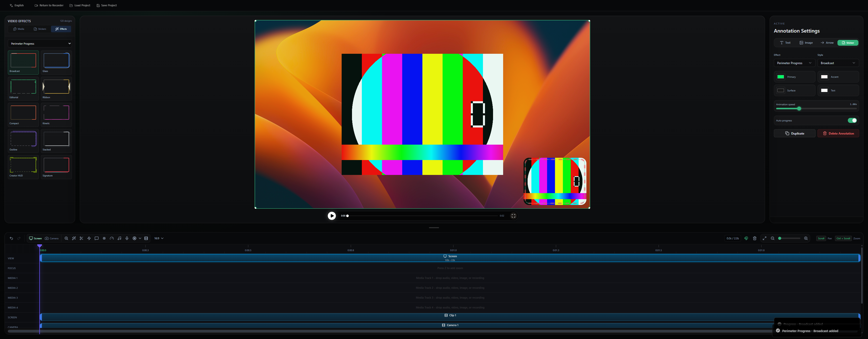Choose the Outline effect thumbnail
The height and width of the screenshot is (339, 868).
click(x=23, y=141)
